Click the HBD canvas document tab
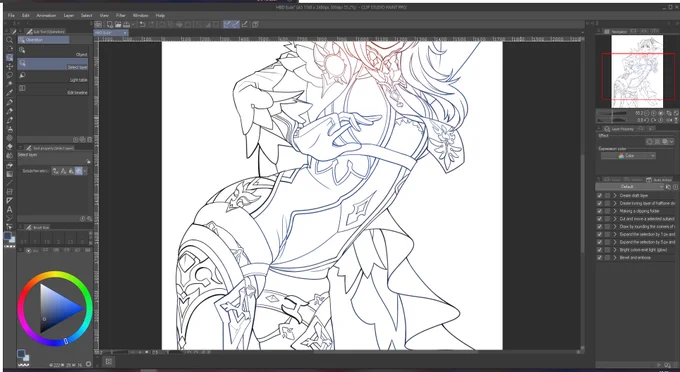This screenshot has height=372, width=680. coord(111,33)
